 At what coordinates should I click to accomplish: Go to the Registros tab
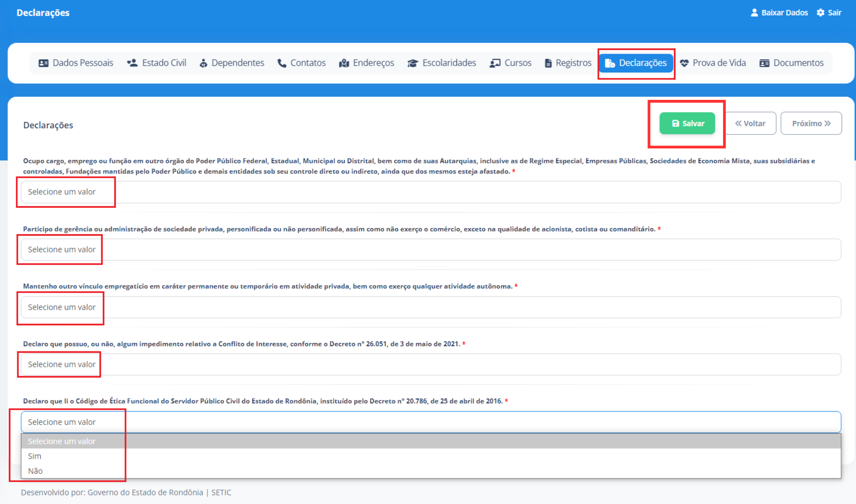[568, 63]
